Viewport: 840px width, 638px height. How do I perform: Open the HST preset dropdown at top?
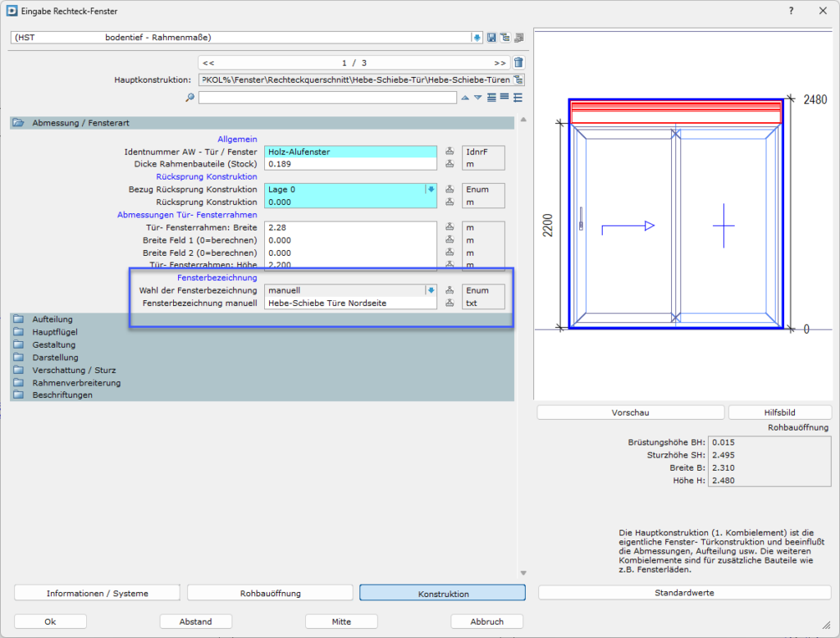tap(477, 38)
